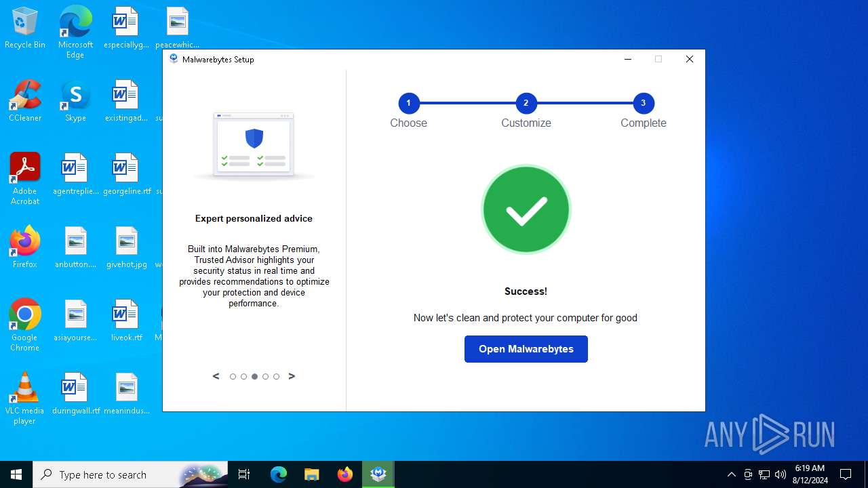Close the Malwarebytes Setup window
868x488 pixels.
point(690,59)
